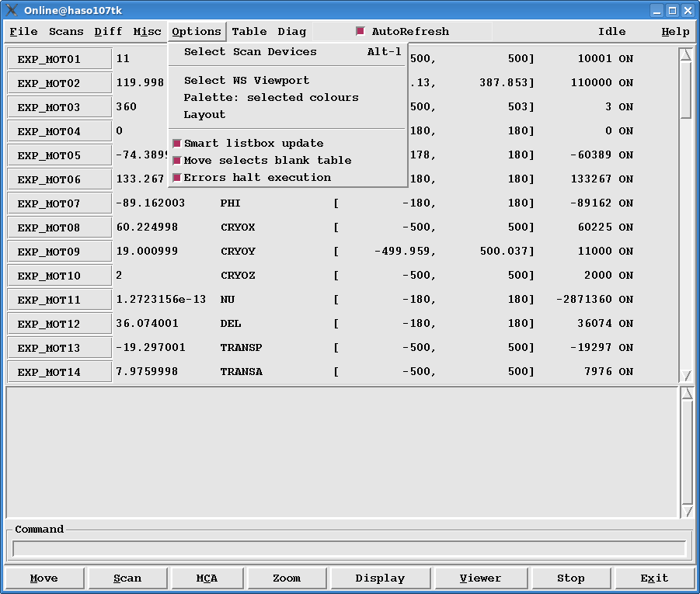Open the Scans menu
The height and width of the screenshot is (594, 700).
coord(66,32)
